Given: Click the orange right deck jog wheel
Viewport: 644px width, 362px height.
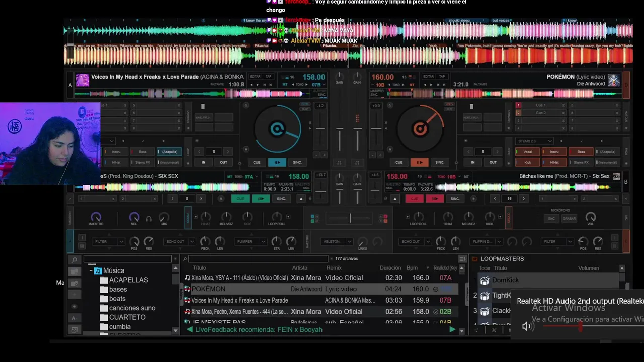Looking at the screenshot, I should click(x=420, y=129).
